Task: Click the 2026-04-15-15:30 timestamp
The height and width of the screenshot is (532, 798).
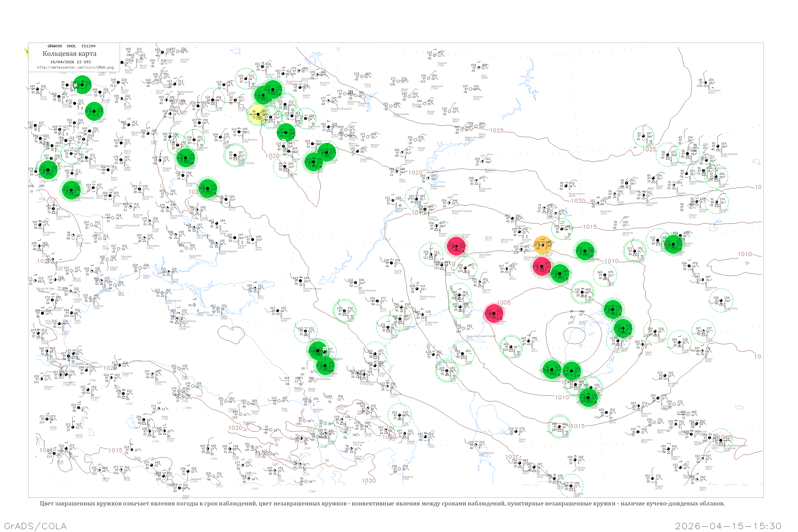Action: point(728,526)
